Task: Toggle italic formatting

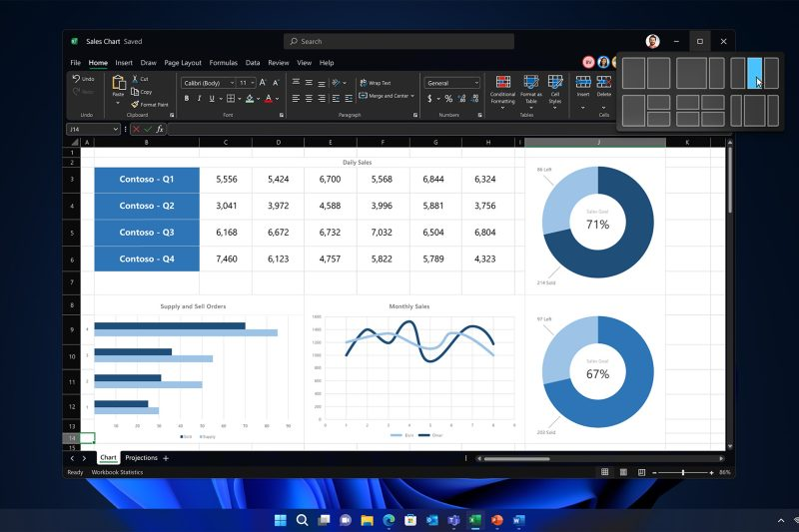Action: click(x=199, y=99)
